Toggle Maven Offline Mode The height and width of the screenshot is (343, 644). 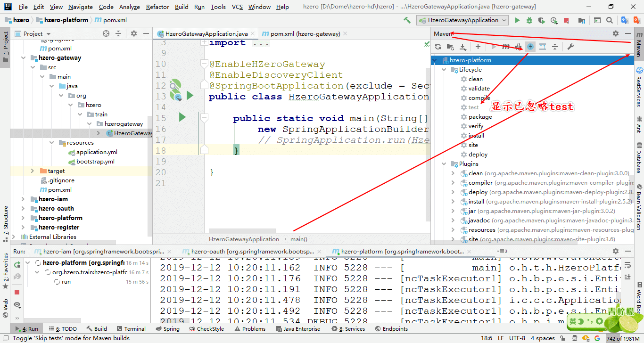point(518,47)
